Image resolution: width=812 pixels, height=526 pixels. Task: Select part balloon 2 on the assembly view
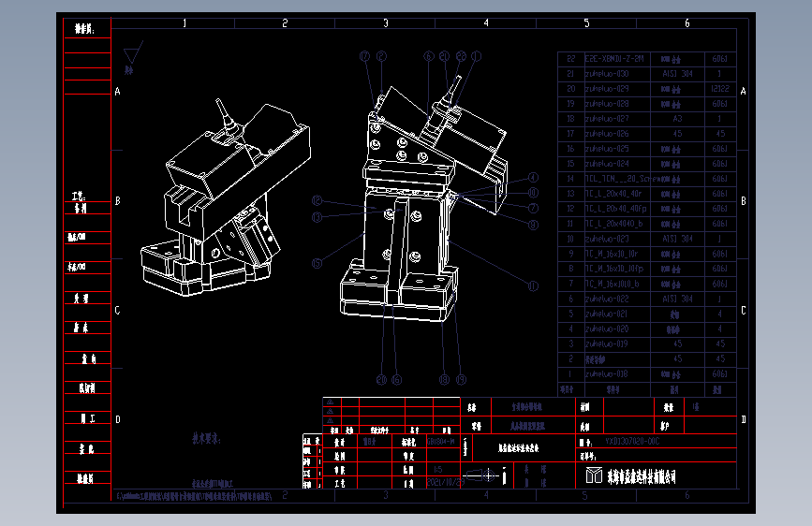381,56
